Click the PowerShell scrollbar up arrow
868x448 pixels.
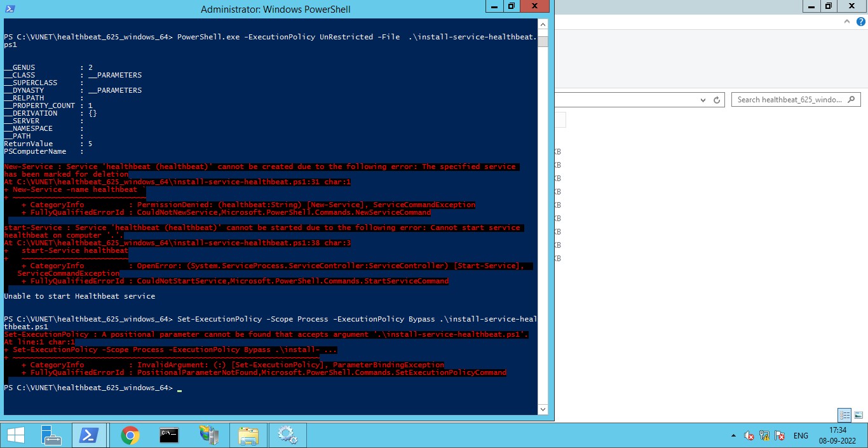[x=543, y=24]
